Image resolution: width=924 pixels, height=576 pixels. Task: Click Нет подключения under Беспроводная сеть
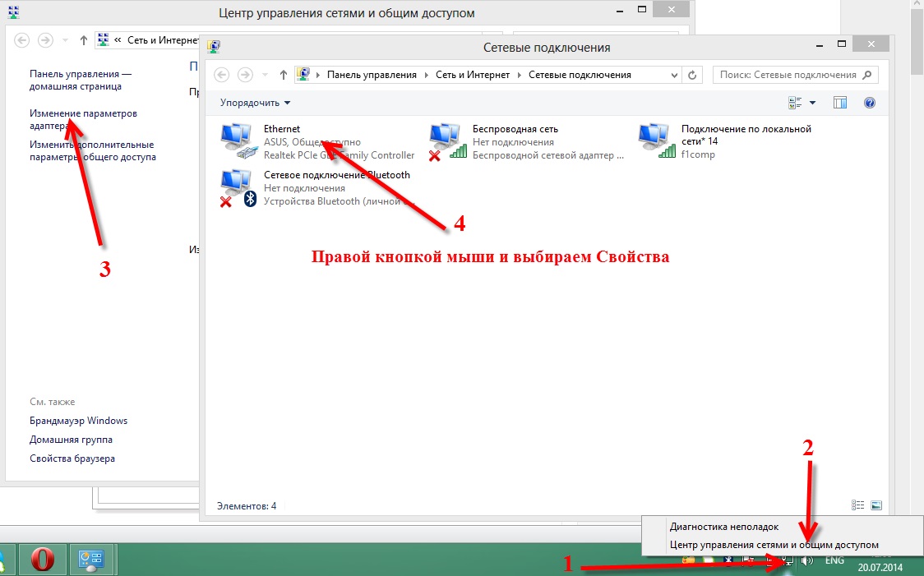(x=513, y=142)
